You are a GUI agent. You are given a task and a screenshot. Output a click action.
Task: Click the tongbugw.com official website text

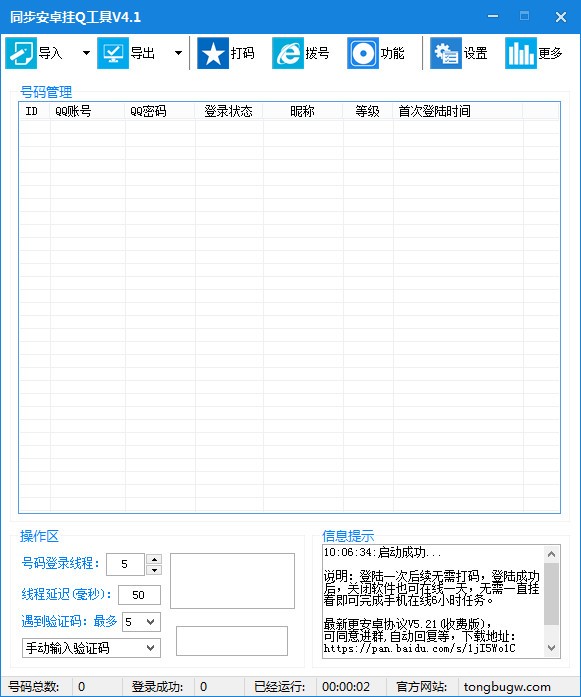pyautogui.click(x=507, y=687)
